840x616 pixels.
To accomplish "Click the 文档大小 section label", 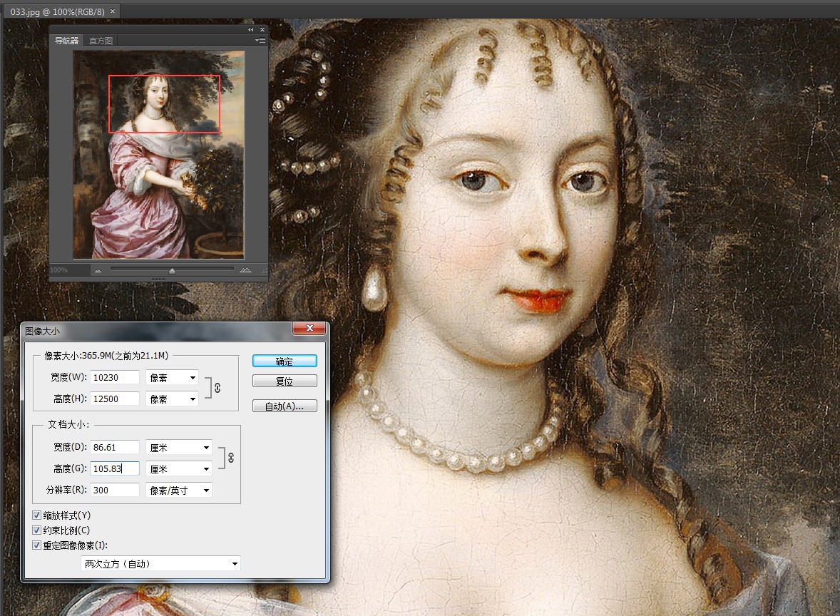I will (x=68, y=424).
